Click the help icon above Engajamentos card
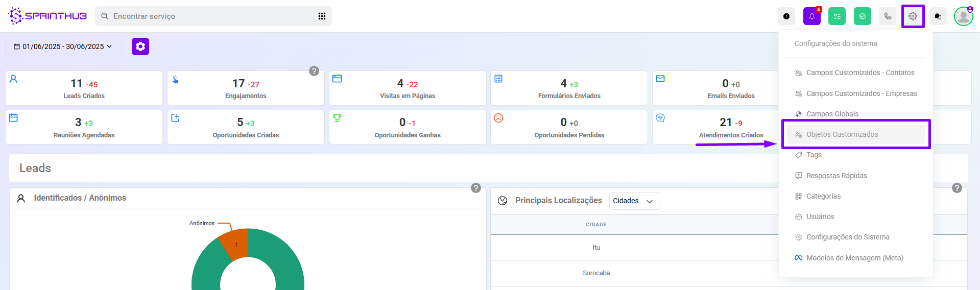Image resolution: width=980 pixels, height=290 pixels. tap(314, 71)
